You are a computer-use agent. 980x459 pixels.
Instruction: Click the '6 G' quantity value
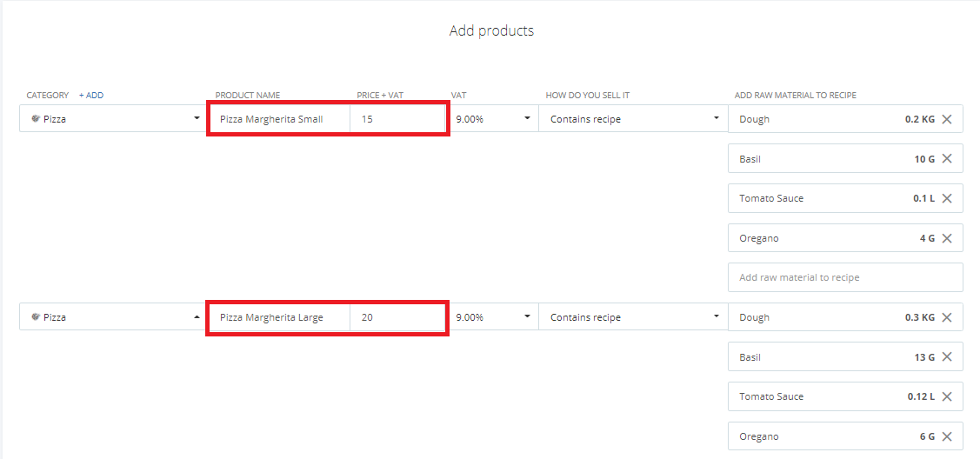click(928, 436)
